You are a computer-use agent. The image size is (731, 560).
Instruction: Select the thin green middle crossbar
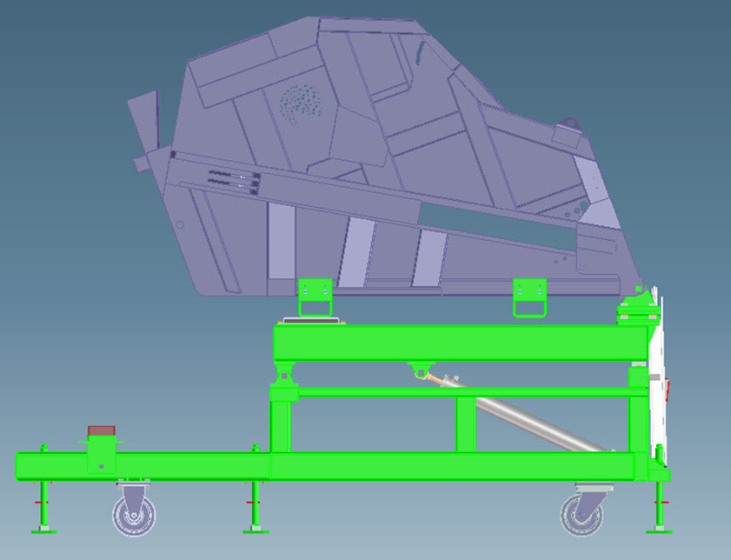point(374,393)
